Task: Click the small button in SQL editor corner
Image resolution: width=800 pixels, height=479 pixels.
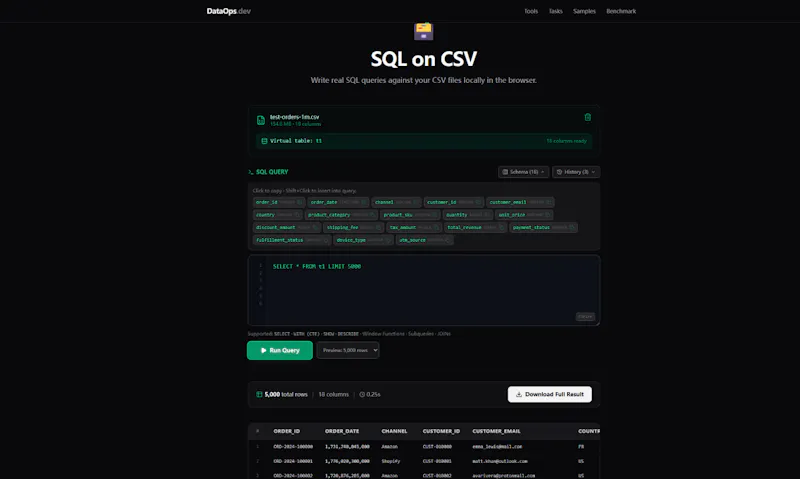Action: tap(585, 317)
